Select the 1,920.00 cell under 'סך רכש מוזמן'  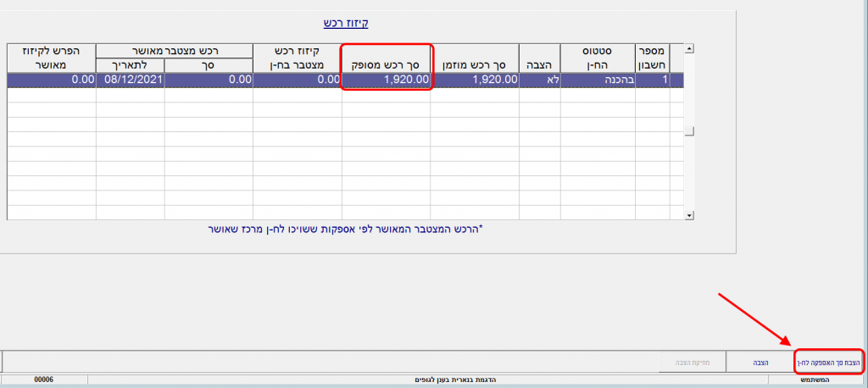tap(474, 80)
